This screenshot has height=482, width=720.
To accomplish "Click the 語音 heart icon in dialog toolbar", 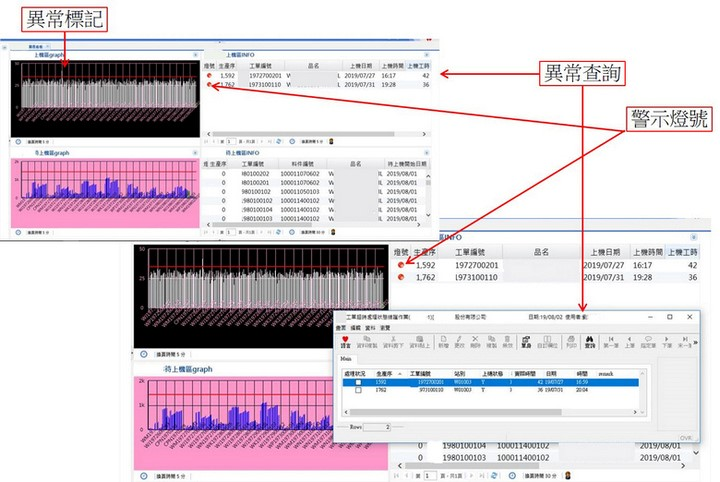I will (x=346, y=341).
